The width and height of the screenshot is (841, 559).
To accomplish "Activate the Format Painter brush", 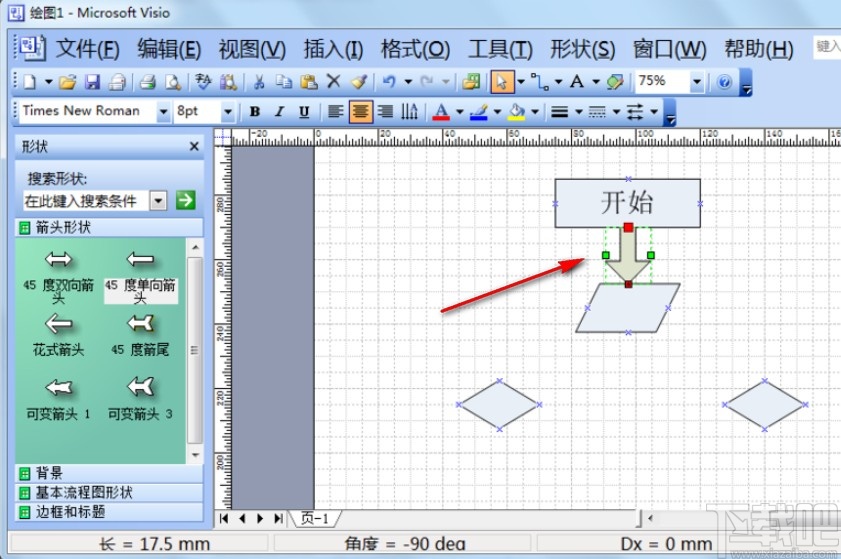I will (359, 82).
